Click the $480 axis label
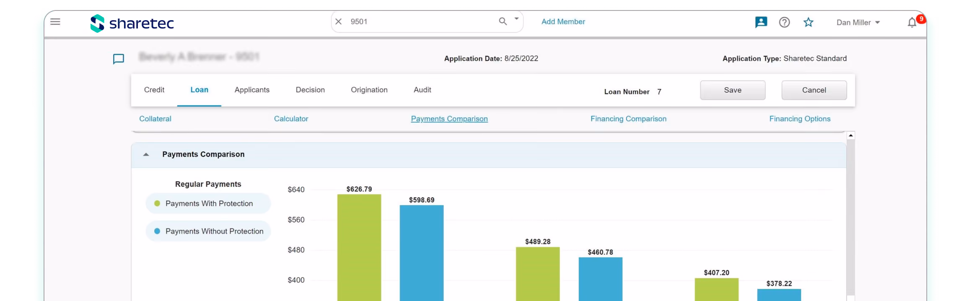Screen dimensions: 980x301 point(296,250)
